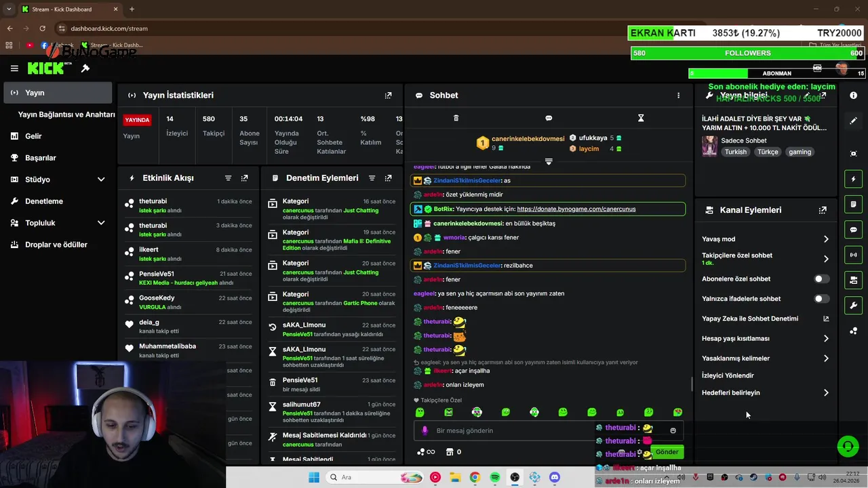Viewport: 868px width, 488px height.
Task: Select Yayın in the left sidebar
Action: pyautogui.click(x=58, y=93)
